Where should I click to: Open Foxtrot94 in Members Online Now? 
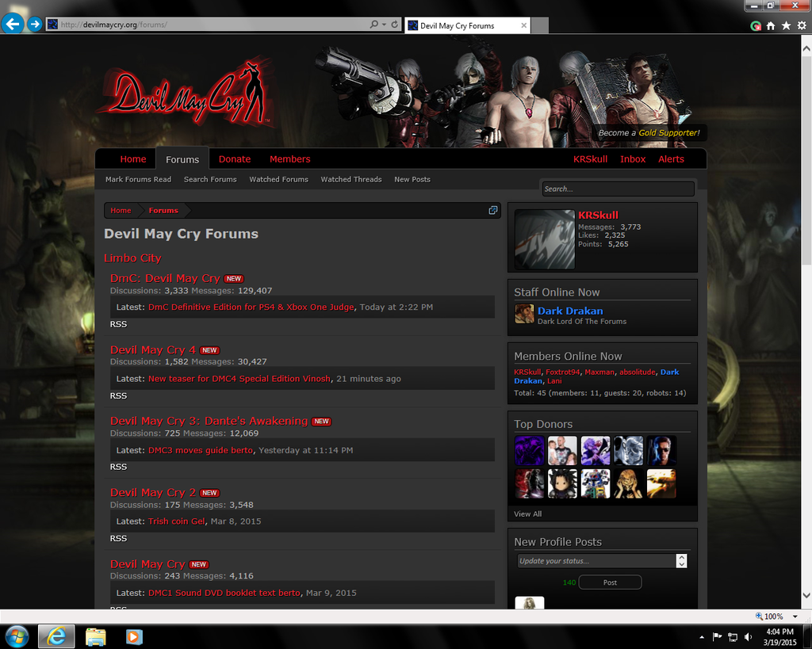tap(563, 372)
